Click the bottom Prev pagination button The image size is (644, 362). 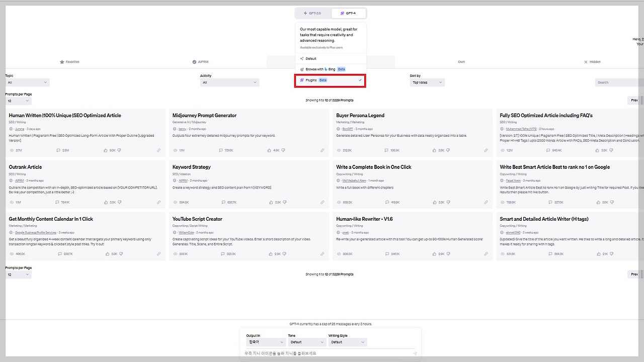[634, 274]
